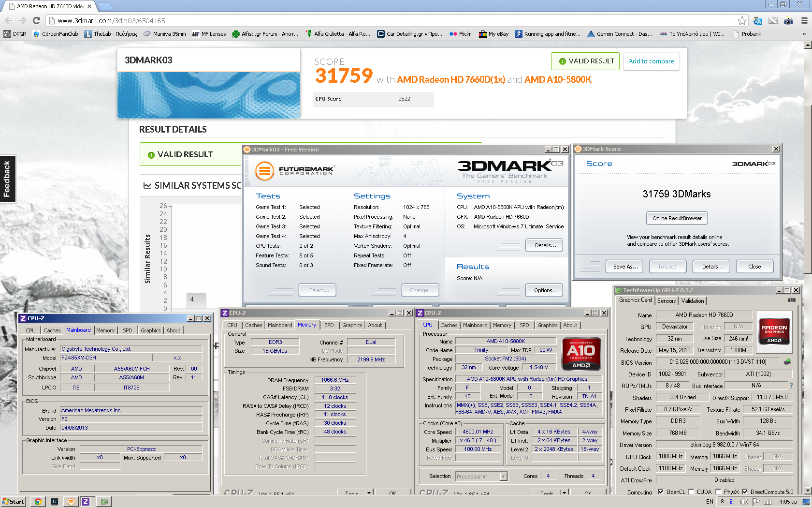Bookmark this page with the star icon

tap(742, 20)
